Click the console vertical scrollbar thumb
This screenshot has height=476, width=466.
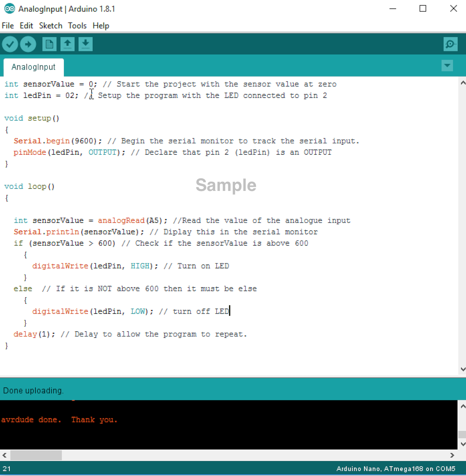pyautogui.click(x=462, y=435)
